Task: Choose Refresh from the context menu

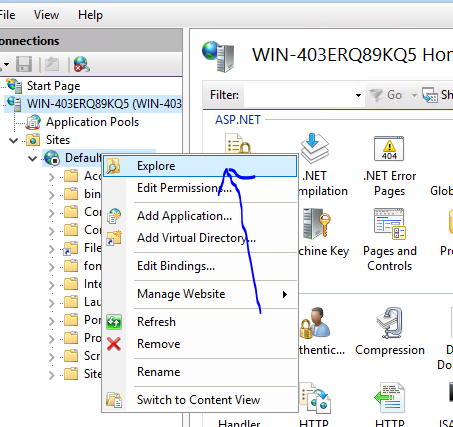Action: click(x=200, y=322)
